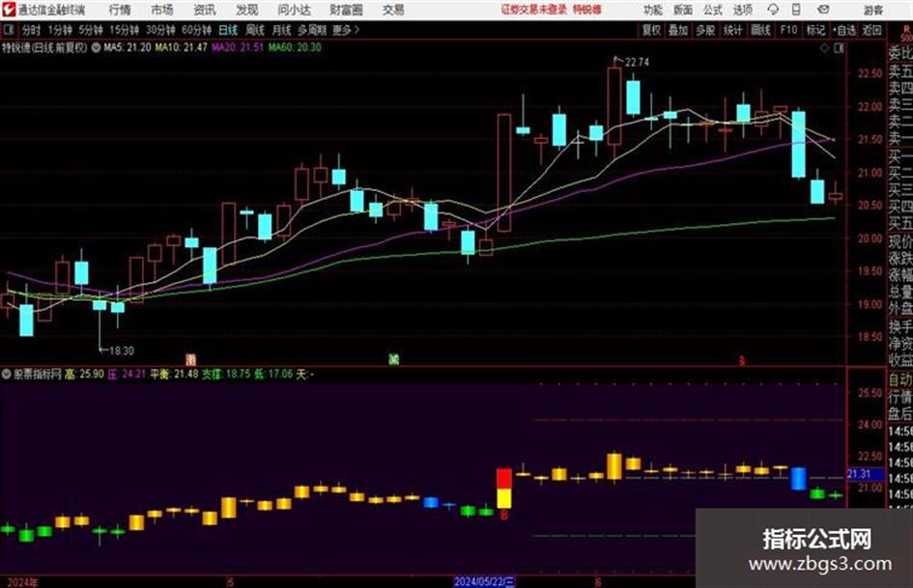Click the 21.31 price marker on indicator axis
The image size is (913, 588).
860,474
